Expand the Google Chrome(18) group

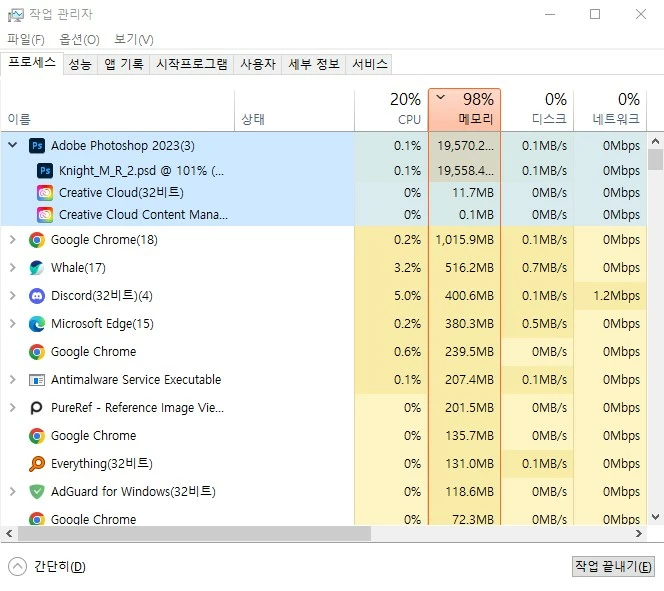click(x=13, y=240)
